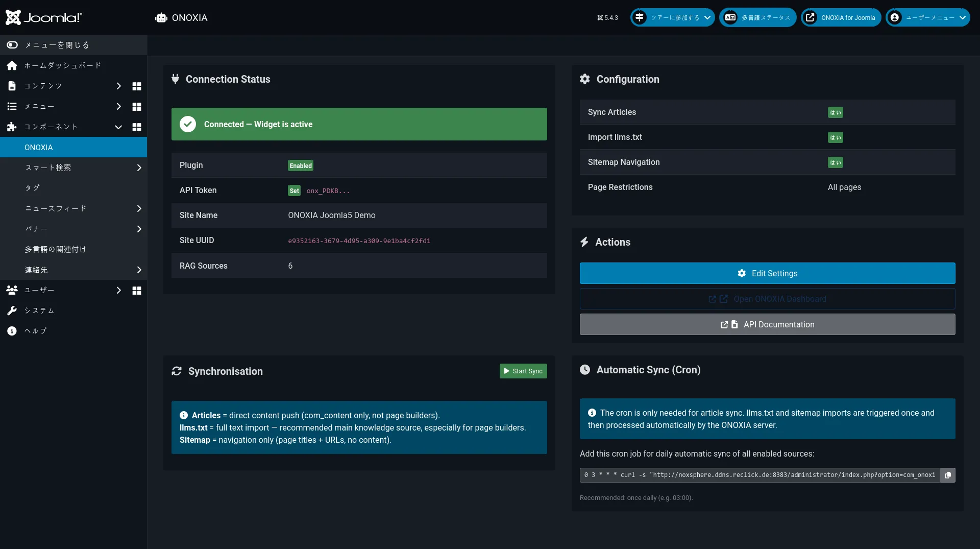This screenshot has height=549, width=980.
Task: Click the コンテンツ document icon
Action: (12, 86)
